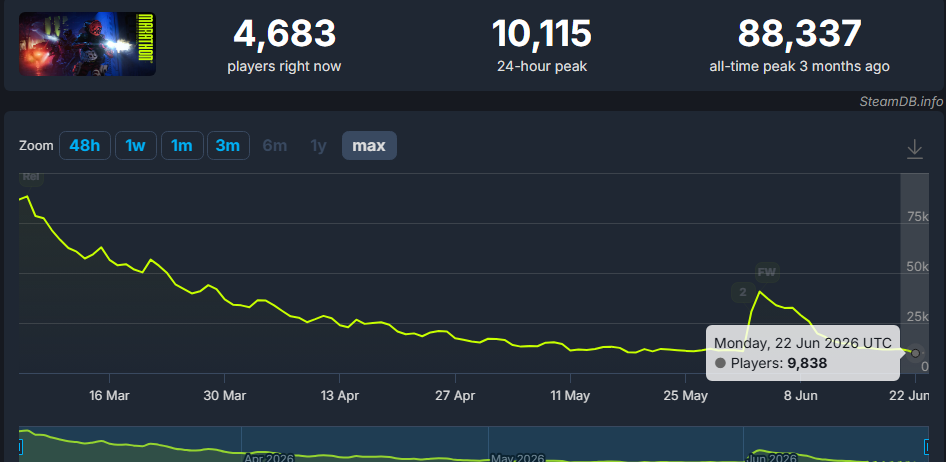Image resolution: width=946 pixels, height=462 pixels.
Task: Click the '8 Jun' axis label
Action: point(801,396)
